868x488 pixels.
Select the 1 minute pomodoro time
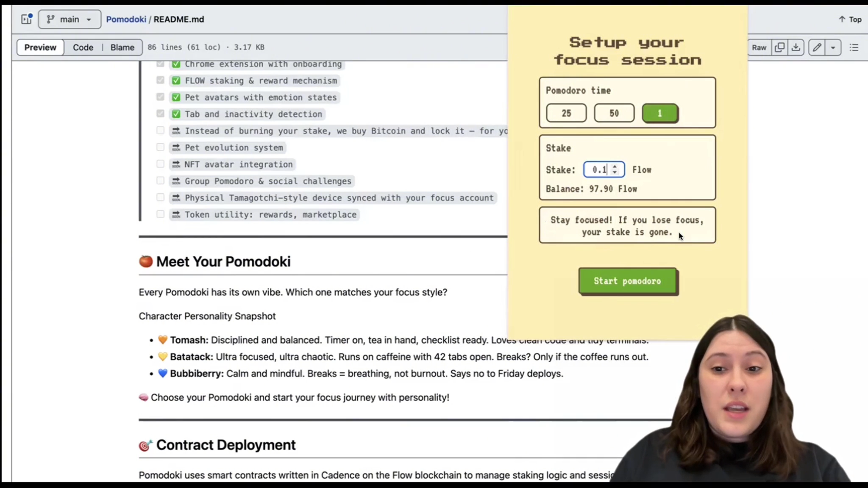660,114
